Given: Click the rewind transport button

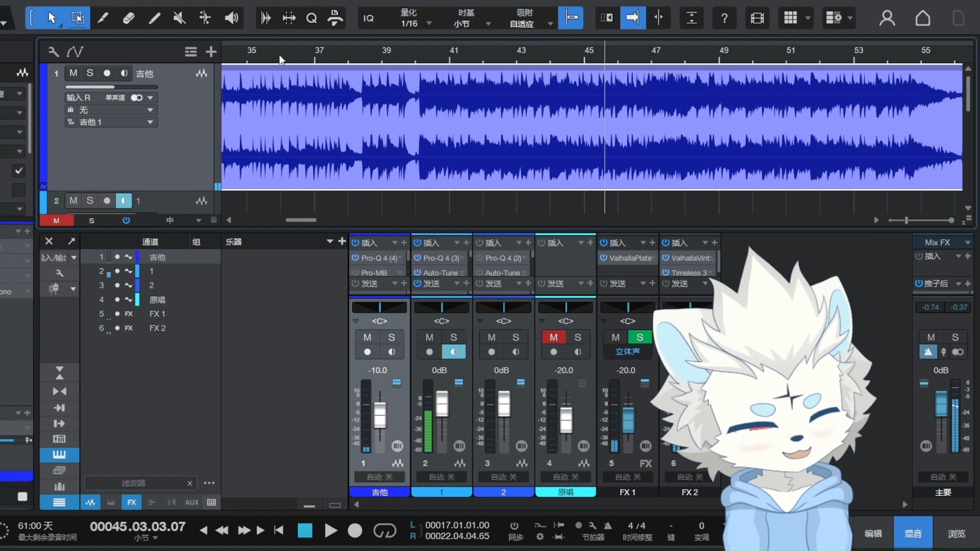Looking at the screenshot, I should point(222,531).
